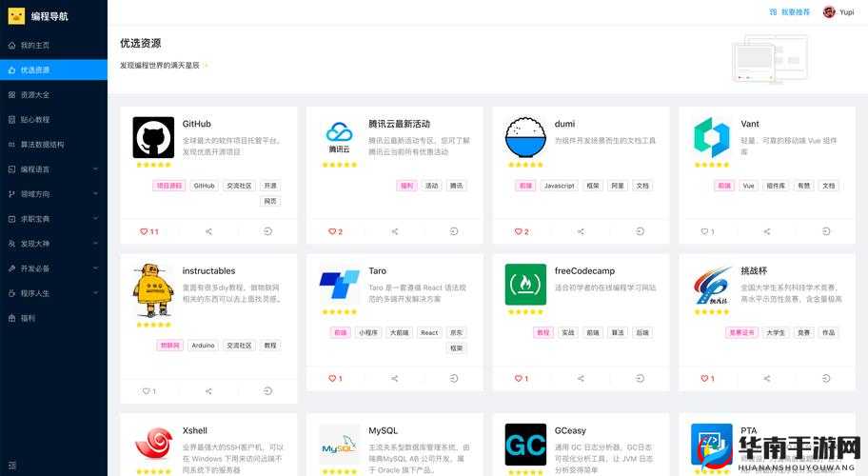Like the GitHub resource (heart 11)

(x=149, y=231)
